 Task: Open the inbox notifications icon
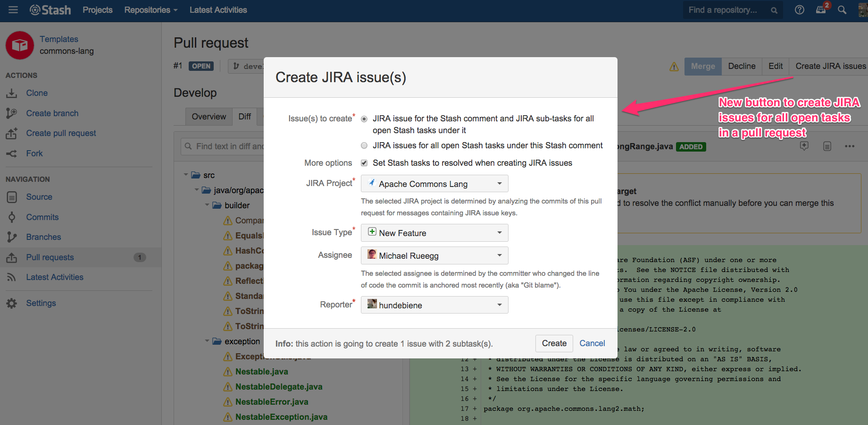point(821,10)
